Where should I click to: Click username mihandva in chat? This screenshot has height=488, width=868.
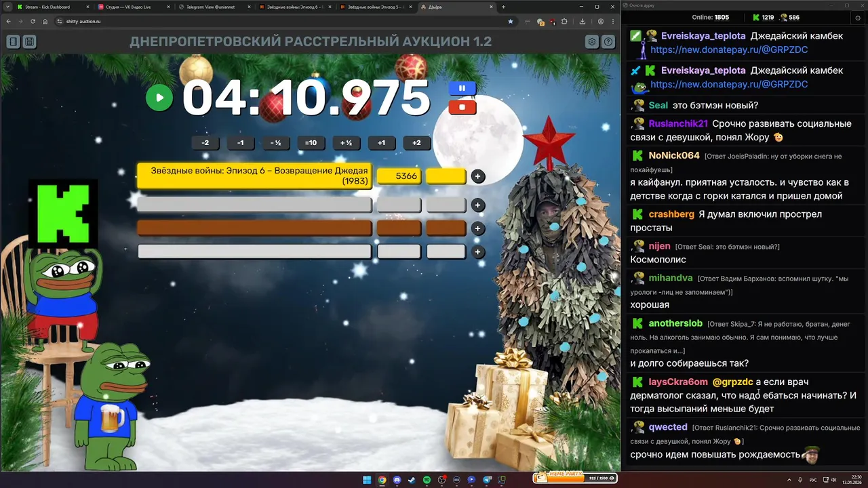(x=671, y=278)
